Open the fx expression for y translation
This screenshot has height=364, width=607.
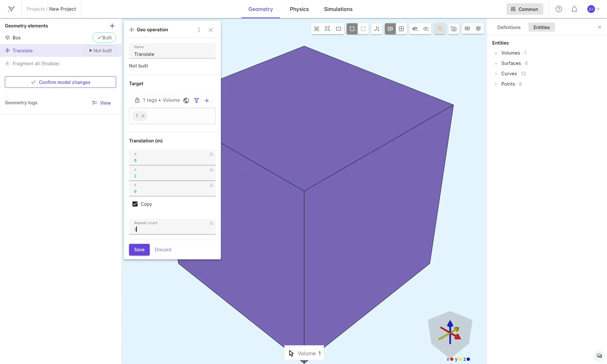point(211,170)
